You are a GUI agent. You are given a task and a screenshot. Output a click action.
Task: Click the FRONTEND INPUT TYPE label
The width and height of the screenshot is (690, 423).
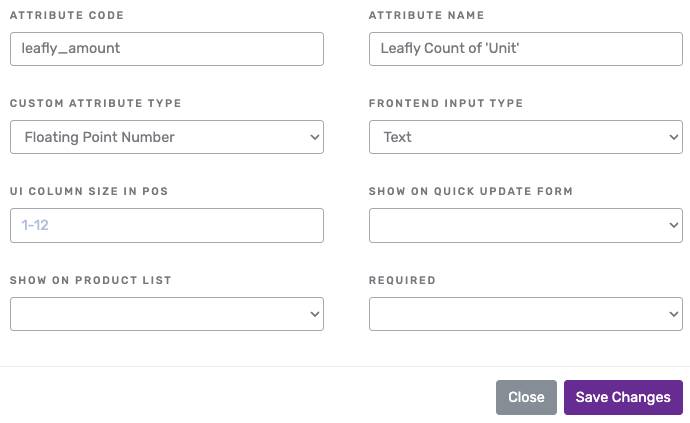click(x=446, y=103)
